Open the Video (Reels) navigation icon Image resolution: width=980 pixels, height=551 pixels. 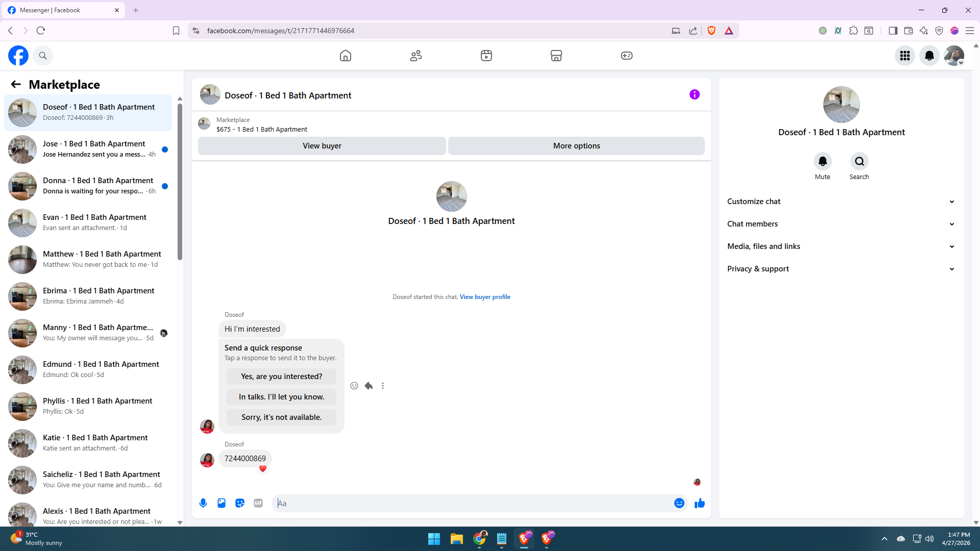pos(486,56)
